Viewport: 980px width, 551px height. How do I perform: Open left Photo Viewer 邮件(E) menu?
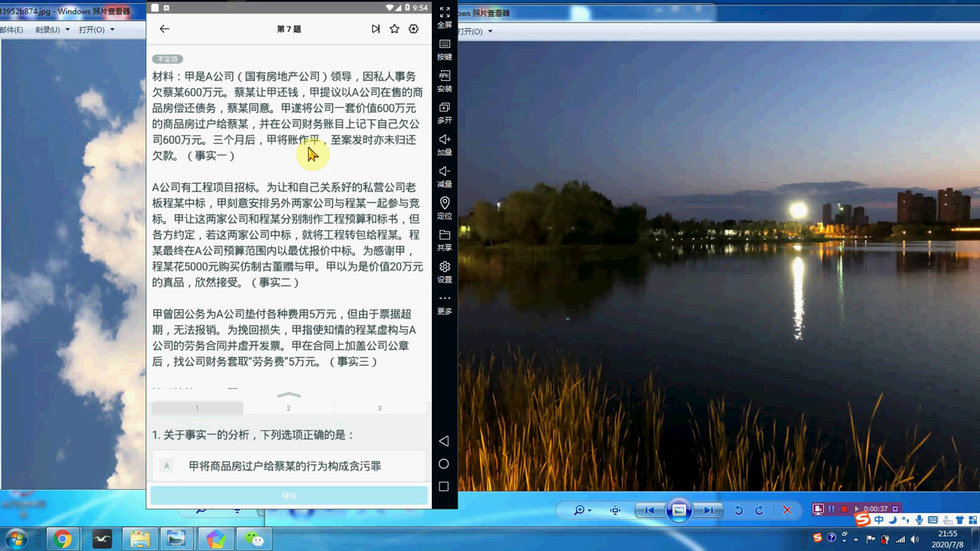pos(11,30)
